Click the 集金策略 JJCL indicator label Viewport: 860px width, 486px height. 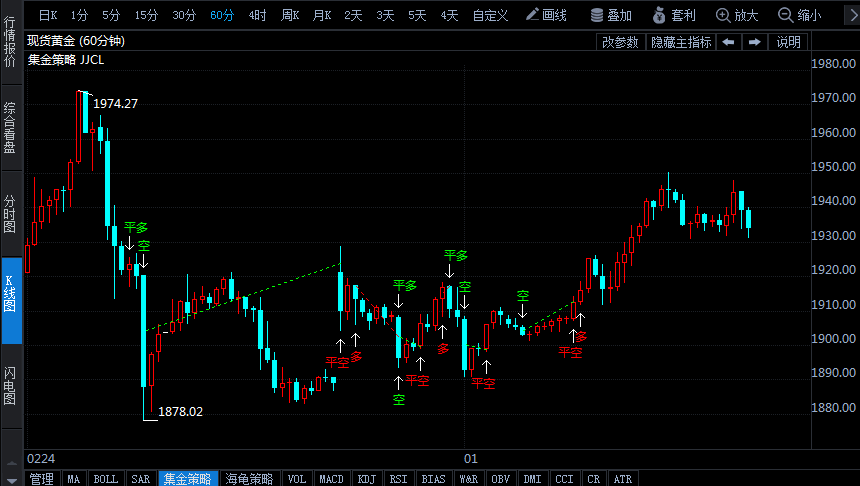click(66, 60)
